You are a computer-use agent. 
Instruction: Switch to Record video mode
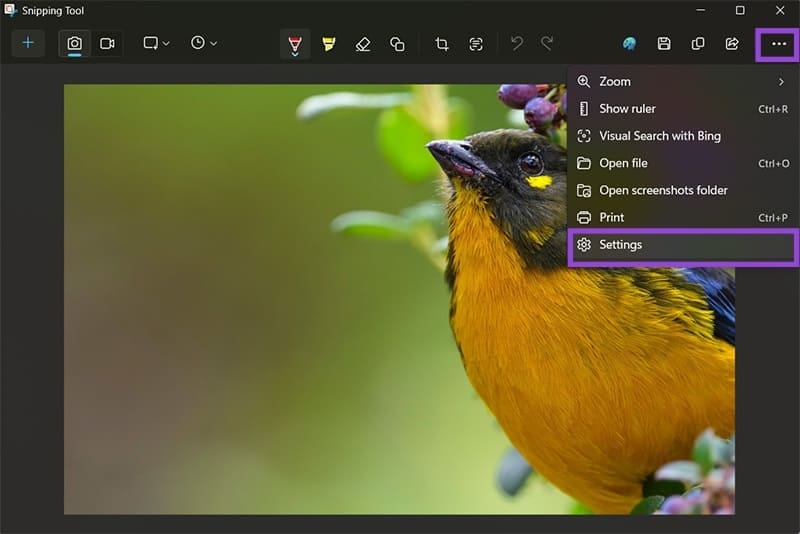[x=107, y=44]
